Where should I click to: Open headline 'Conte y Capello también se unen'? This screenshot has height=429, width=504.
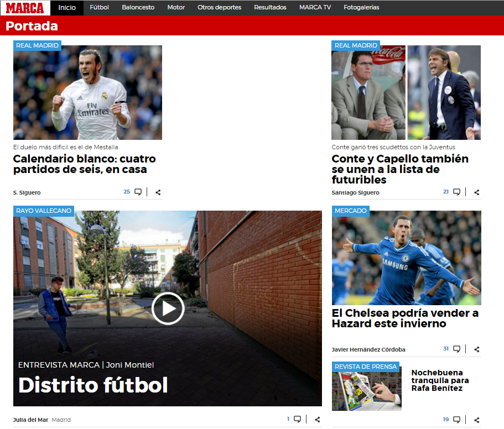point(400,169)
